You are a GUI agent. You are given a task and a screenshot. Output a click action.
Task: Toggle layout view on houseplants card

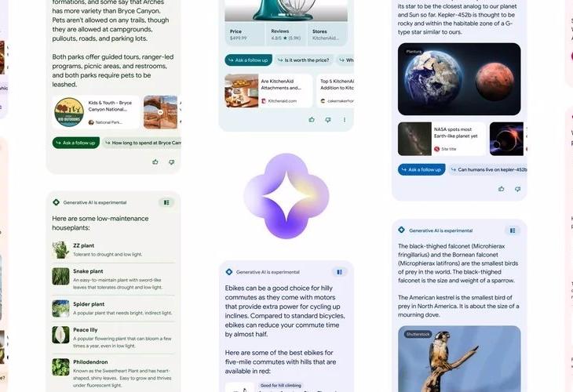166,202
